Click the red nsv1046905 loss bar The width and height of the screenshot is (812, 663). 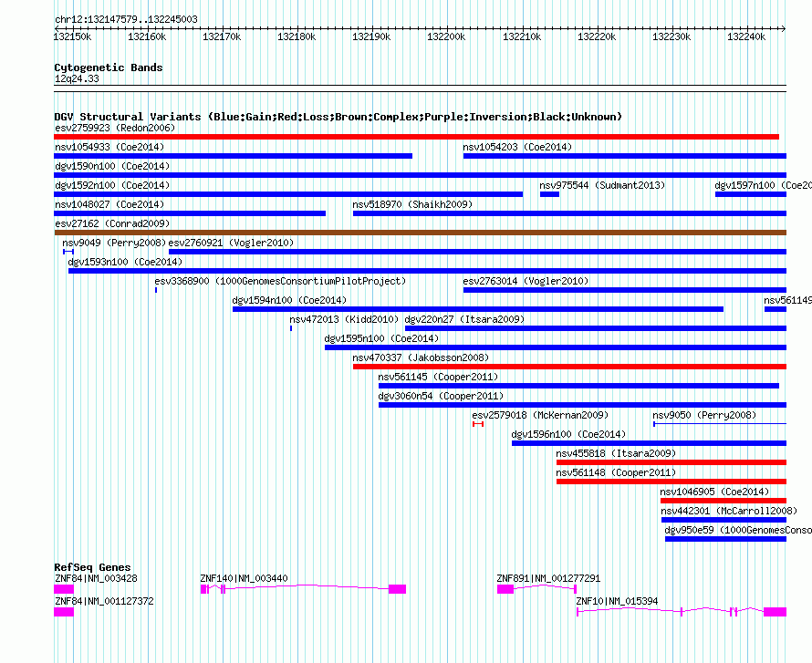[724, 501]
